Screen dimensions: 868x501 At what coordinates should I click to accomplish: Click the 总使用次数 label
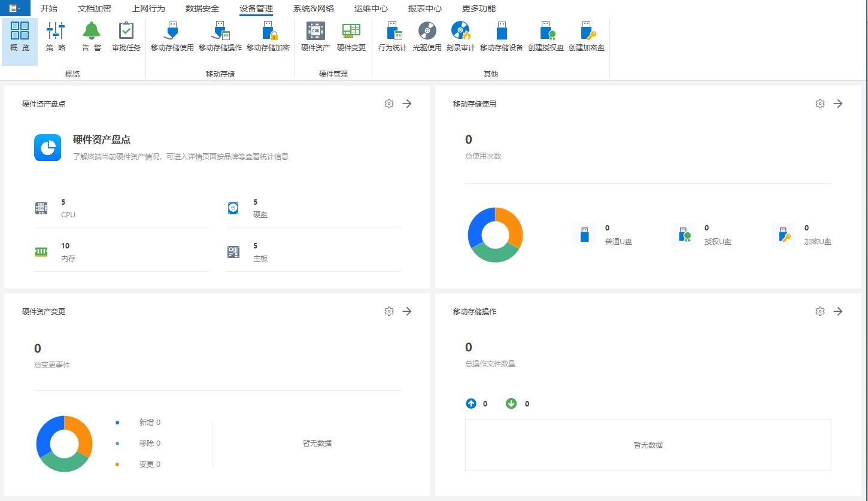click(483, 156)
